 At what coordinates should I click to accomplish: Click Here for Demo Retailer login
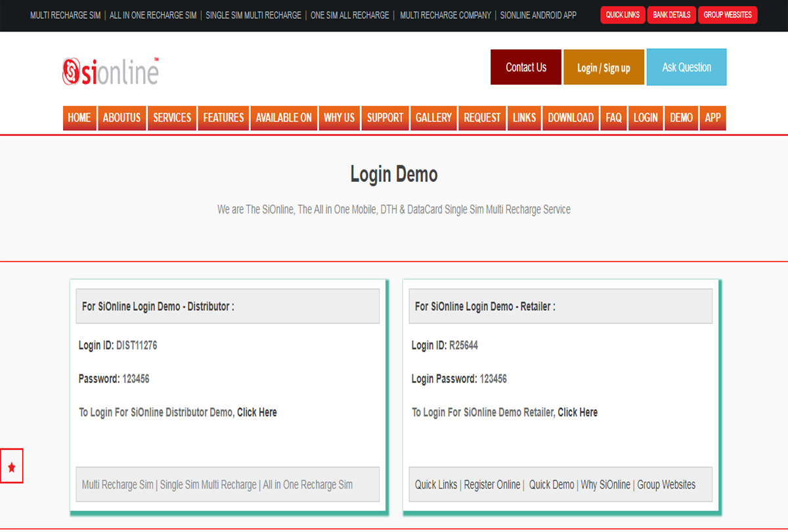[577, 412]
